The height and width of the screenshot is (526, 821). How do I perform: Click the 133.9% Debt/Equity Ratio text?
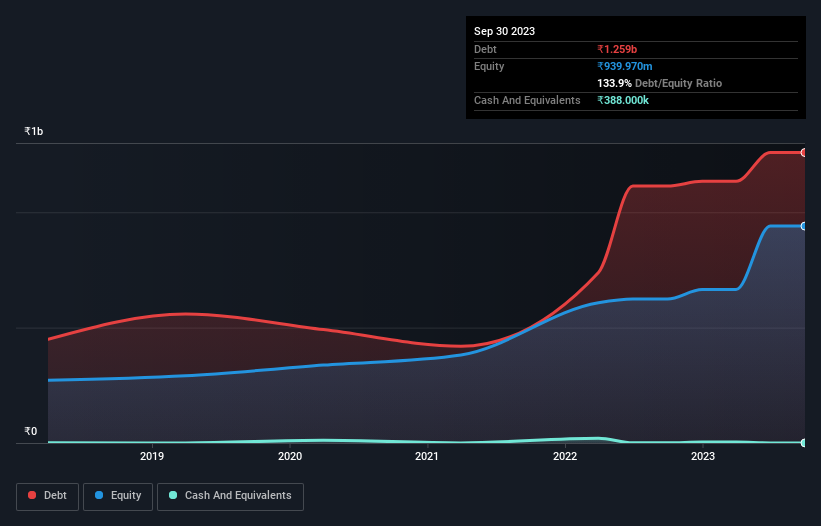(x=659, y=83)
